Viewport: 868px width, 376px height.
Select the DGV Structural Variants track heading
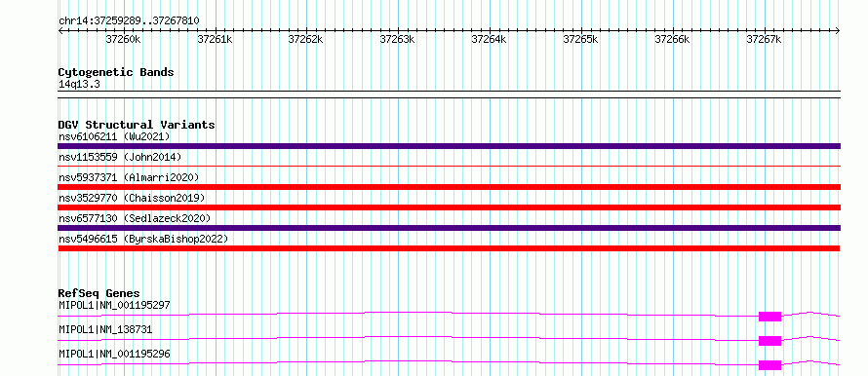tap(137, 125)
